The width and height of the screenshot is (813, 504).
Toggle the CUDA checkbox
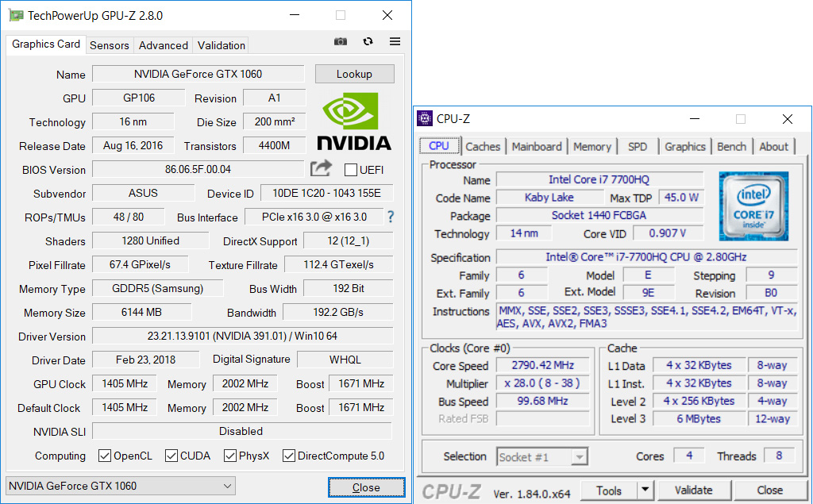[x=171, y=456]
